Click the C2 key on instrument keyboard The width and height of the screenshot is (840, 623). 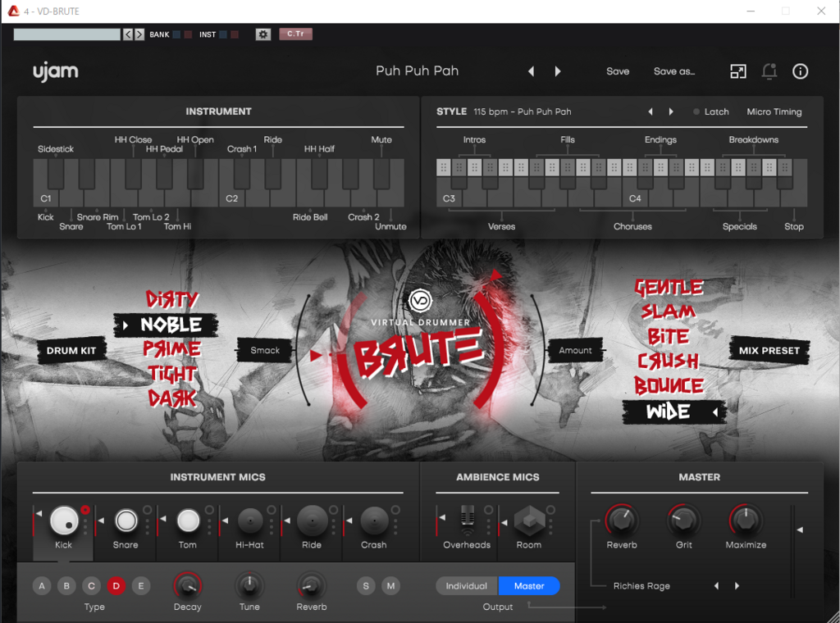tap(232, 197)
